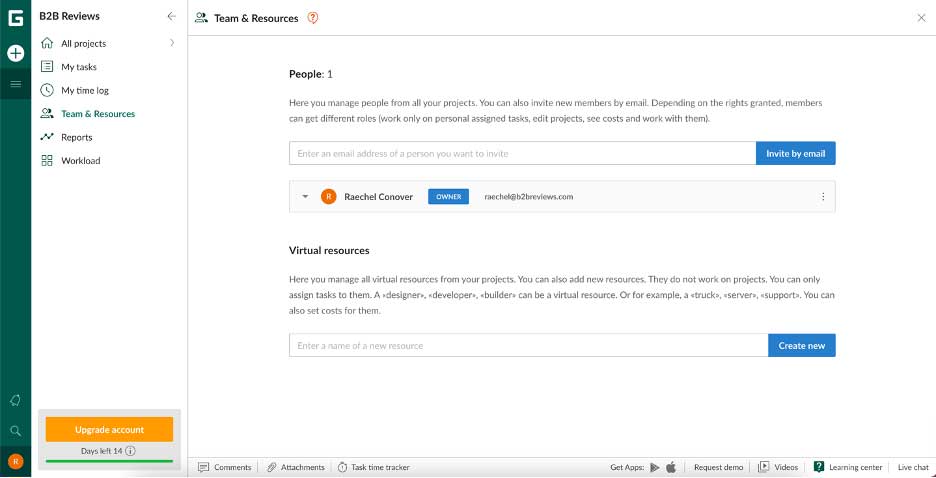Click Create new button
Screen dimensions: 936x478
(802, 346)
